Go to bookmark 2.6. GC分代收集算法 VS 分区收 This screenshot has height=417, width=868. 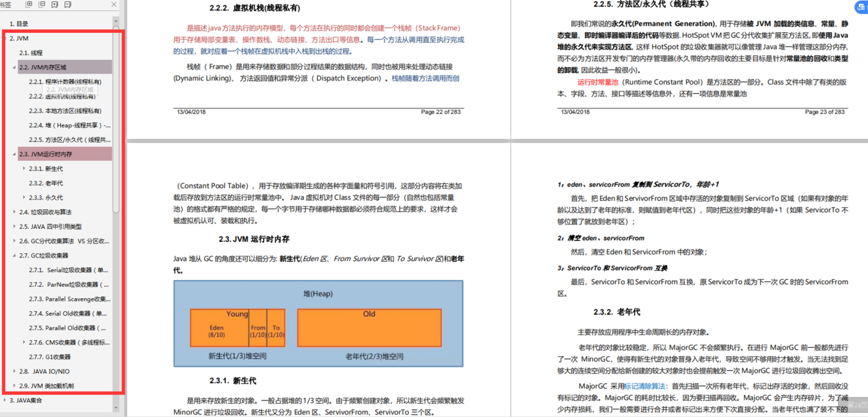pyautogui.click(x=64, y=241)
